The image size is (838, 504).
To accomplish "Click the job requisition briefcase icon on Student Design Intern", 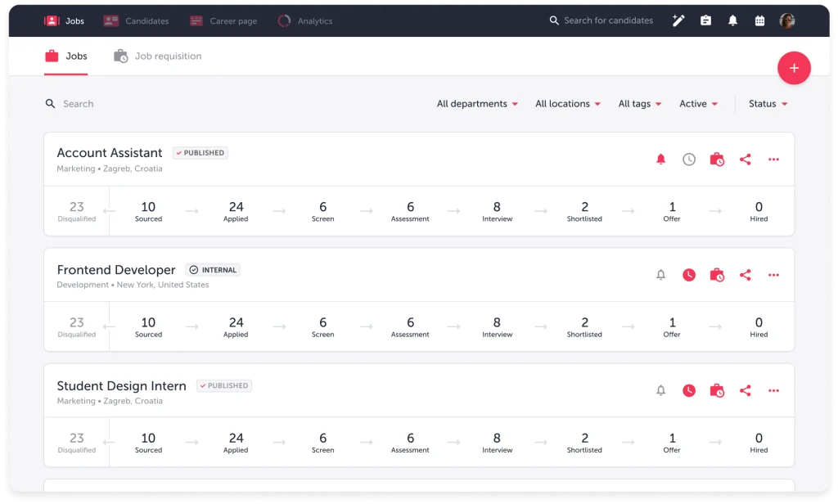I will click(x=717, y=391).
